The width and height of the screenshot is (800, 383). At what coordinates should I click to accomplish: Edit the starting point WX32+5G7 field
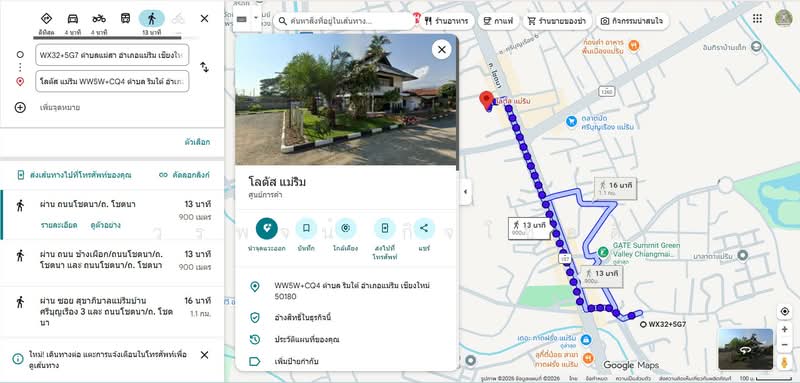pos(112,55)
